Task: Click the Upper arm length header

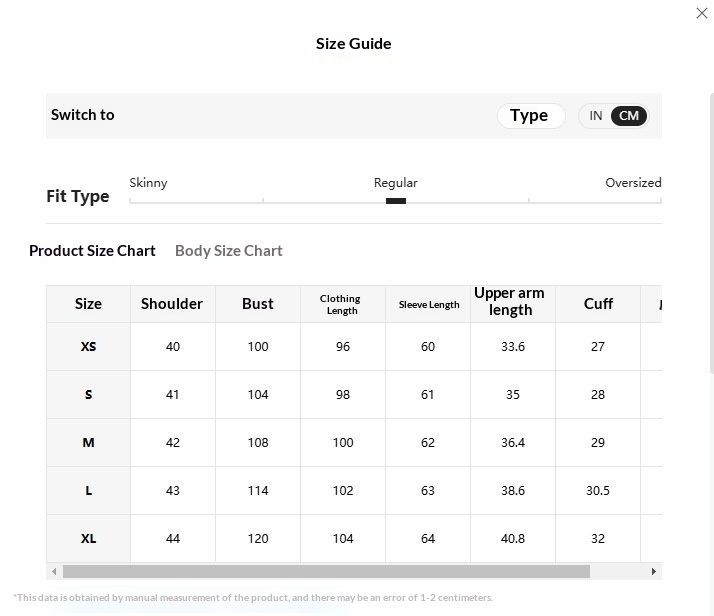Action: (513, 304)
